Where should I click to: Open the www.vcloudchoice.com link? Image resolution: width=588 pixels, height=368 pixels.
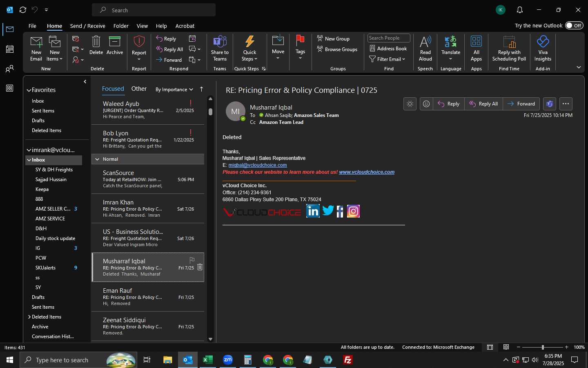[367, 172]
